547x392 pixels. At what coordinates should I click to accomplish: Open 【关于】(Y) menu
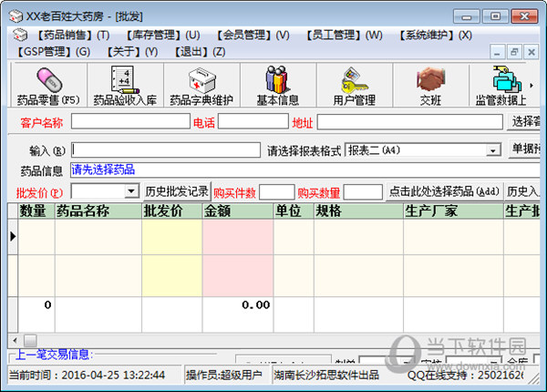pyautogui.click(x=132, y=52)
